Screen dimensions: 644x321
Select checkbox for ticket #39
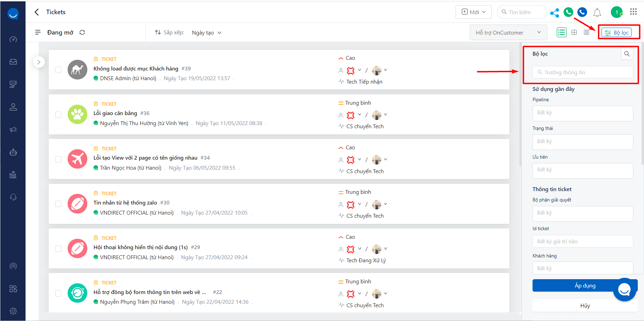(58, 70)
